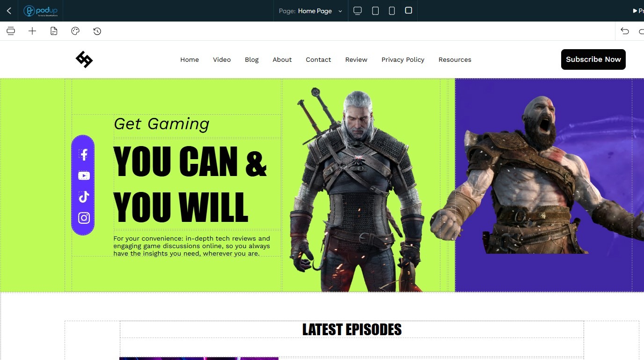644x360 pixels.
Task: Select the "YOU CAN & YOU WILL" headline
Action: (x=190, y=184)
